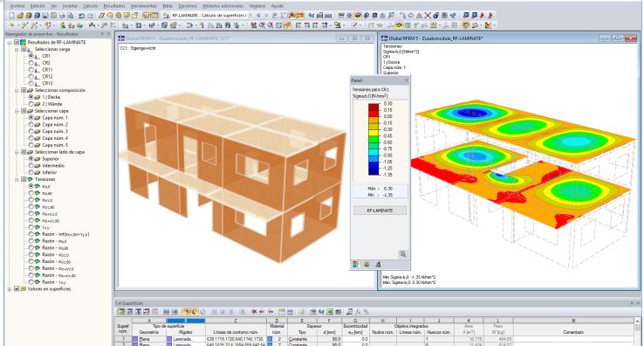Select row 1 in Superficies table
Viewport: 644px width, 346px height.
point(123,339)
